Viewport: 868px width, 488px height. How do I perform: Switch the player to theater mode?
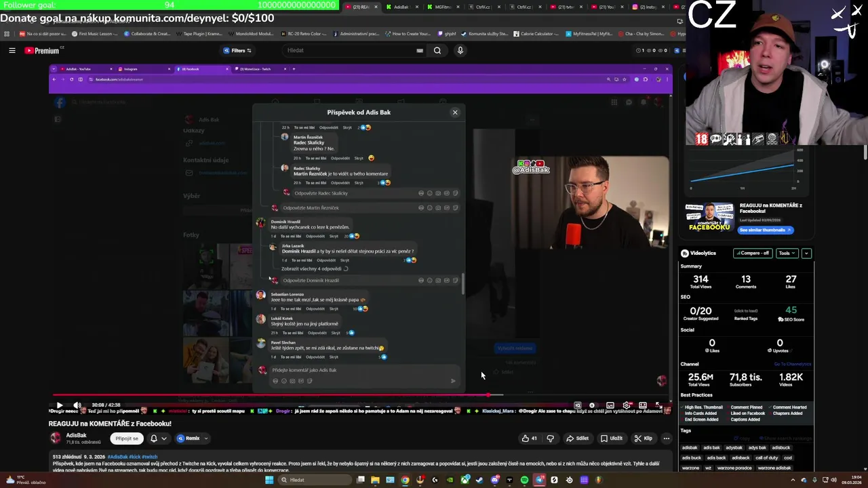pos(643,405)
